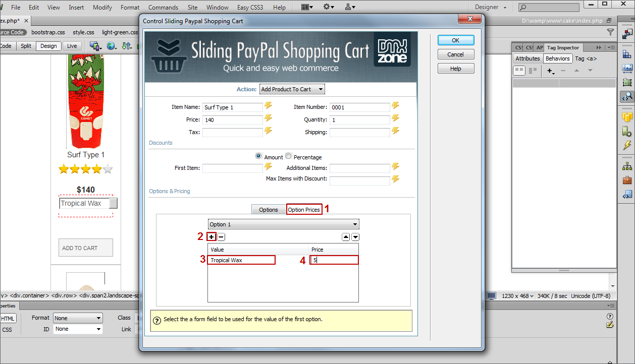The height and width of the screenshot is (364, 635).
Task: Move the option row up
Action: (346, 237)
